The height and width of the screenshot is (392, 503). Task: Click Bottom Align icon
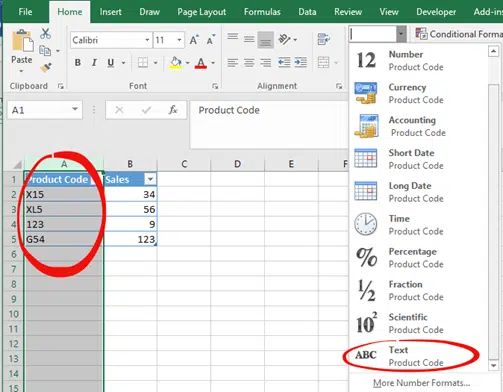[x=266, y=40]
